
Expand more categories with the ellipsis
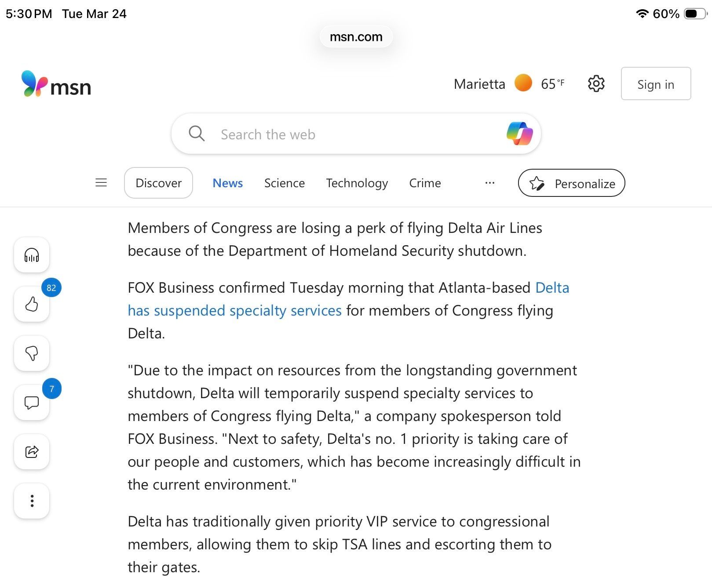coord(489,183)
